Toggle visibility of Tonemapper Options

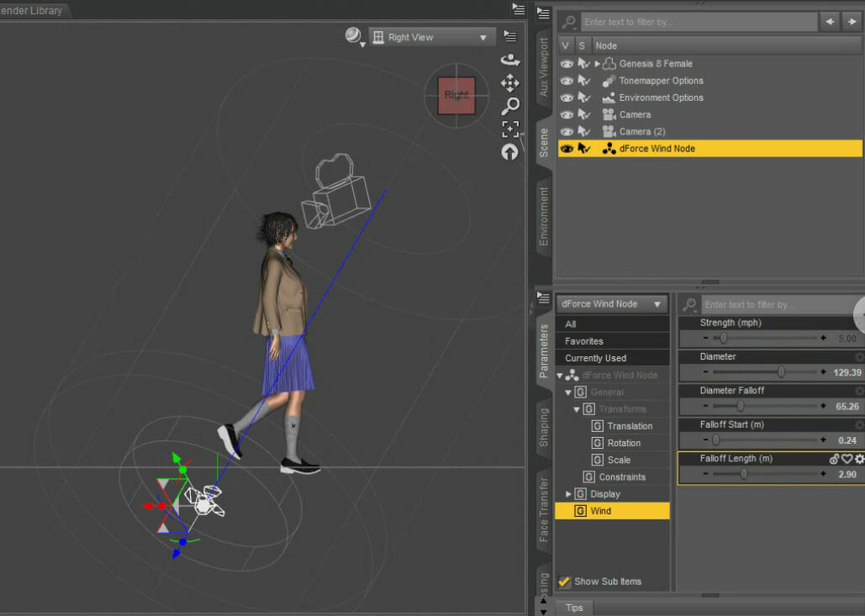(567, 81)
